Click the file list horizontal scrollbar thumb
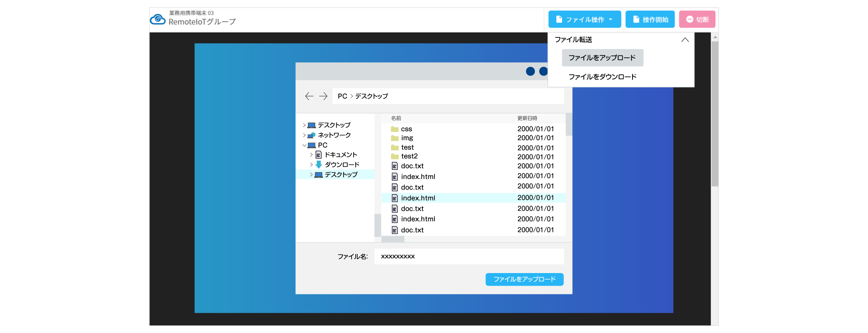 [393, 239]
